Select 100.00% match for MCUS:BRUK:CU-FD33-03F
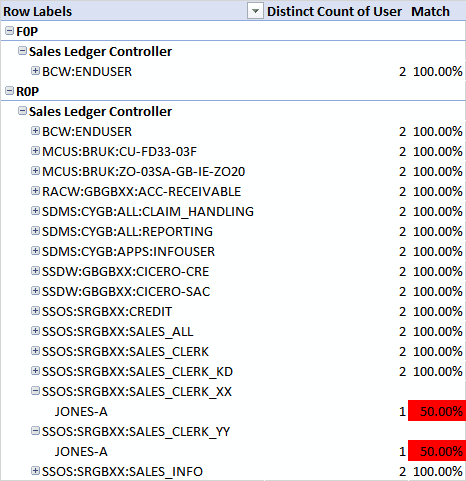Image resolution: width=466 pixels, height=481 pixels. click(438, 151)
